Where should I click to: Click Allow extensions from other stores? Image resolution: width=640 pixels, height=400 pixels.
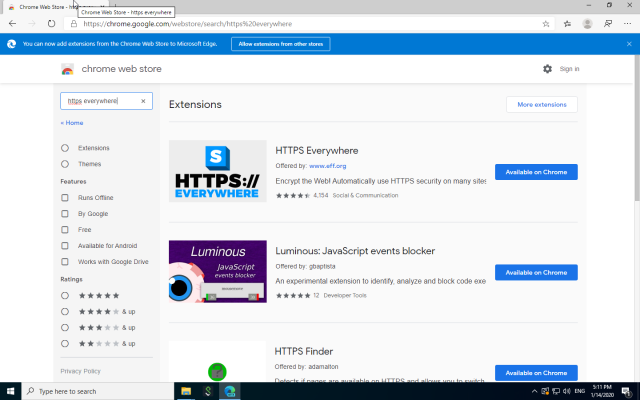pyautogui.click(x=280, y=44)
